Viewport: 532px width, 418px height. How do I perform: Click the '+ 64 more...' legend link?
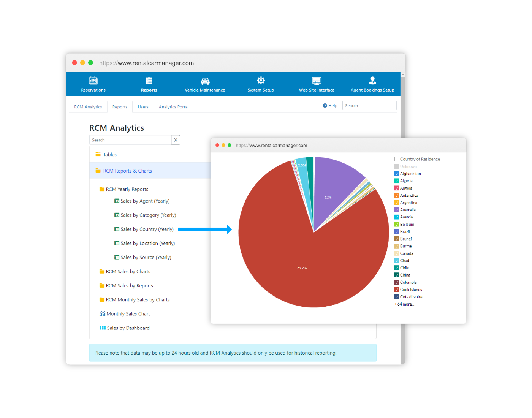404,304
